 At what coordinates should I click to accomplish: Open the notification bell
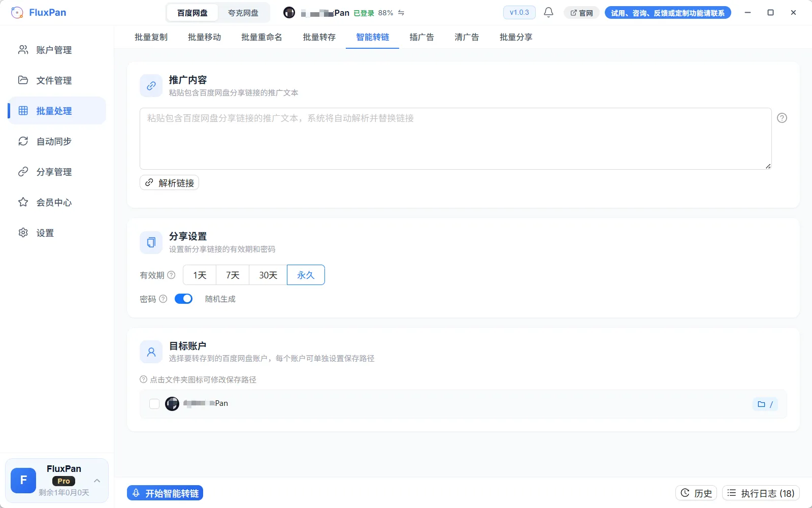click(548, 12)
